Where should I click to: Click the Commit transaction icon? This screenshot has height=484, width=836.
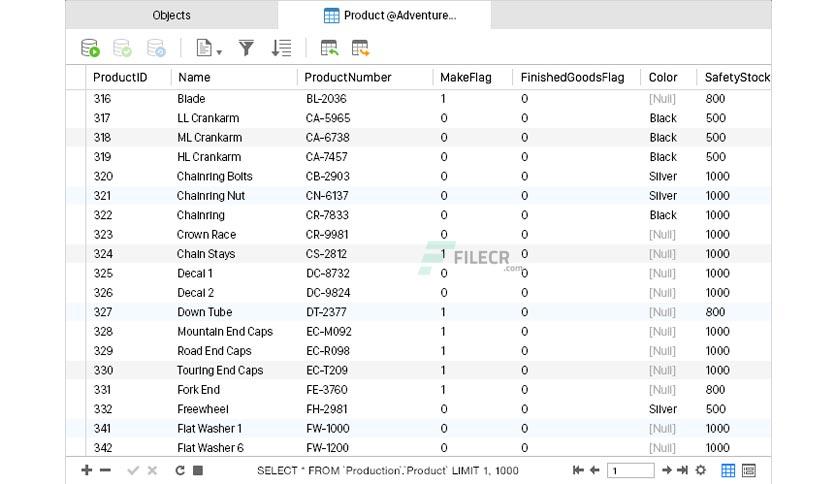click(122, 48)
